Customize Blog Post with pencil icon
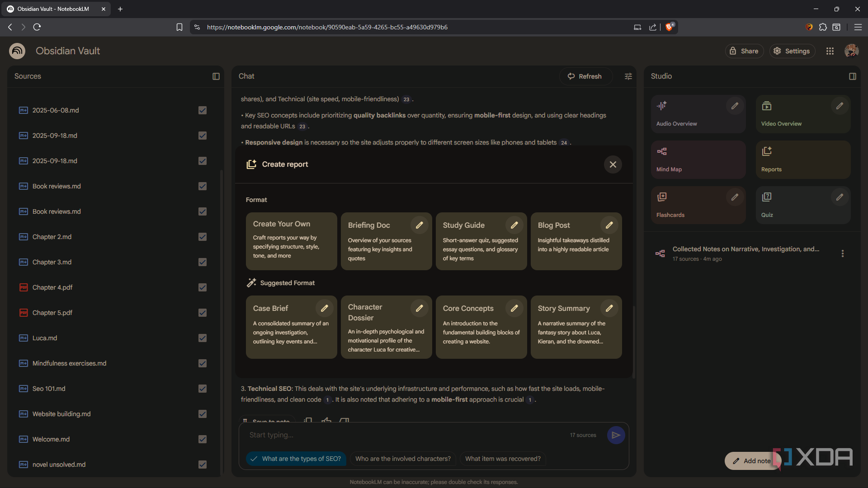The height and width of the screenshot is (488, 868). (x=609, y=225)
